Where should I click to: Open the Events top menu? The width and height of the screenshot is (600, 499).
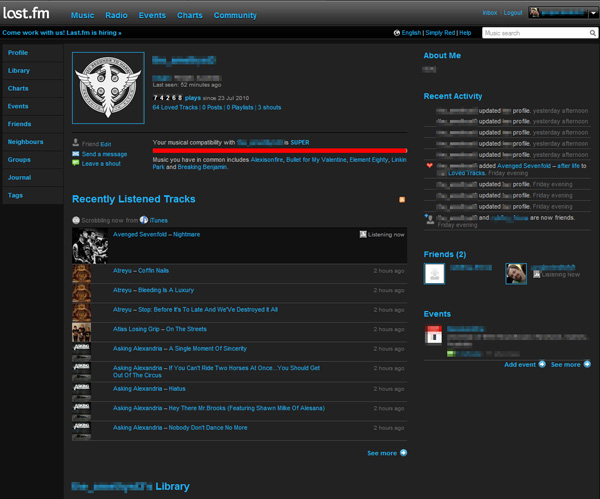point(152,15)
